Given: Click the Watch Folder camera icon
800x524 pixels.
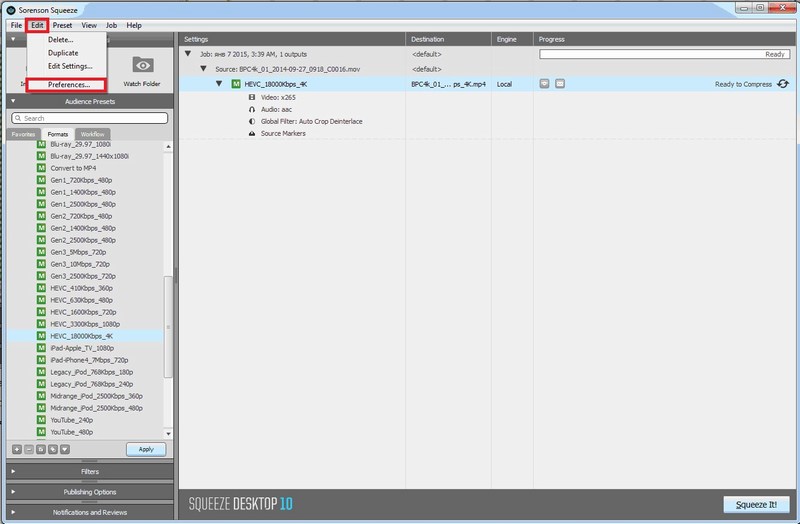Looking at the screenshot, I should click(x=143, y=65).
